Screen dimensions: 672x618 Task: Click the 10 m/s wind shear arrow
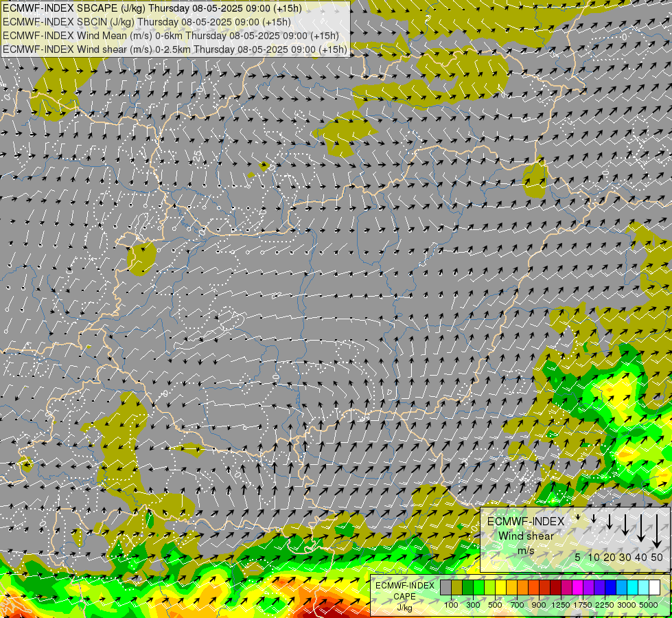[x=594, y=518]
